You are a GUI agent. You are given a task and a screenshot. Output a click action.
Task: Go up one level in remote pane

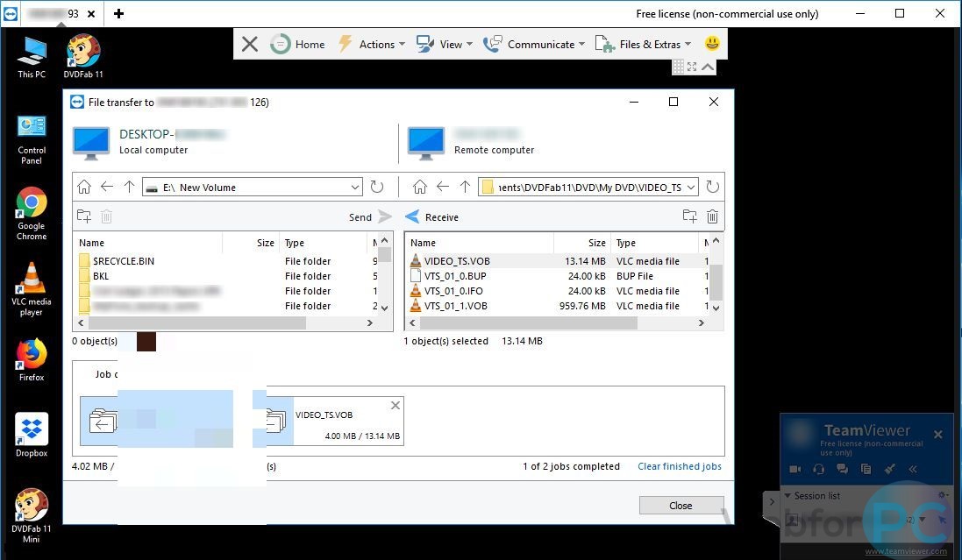tap(465, 187)
